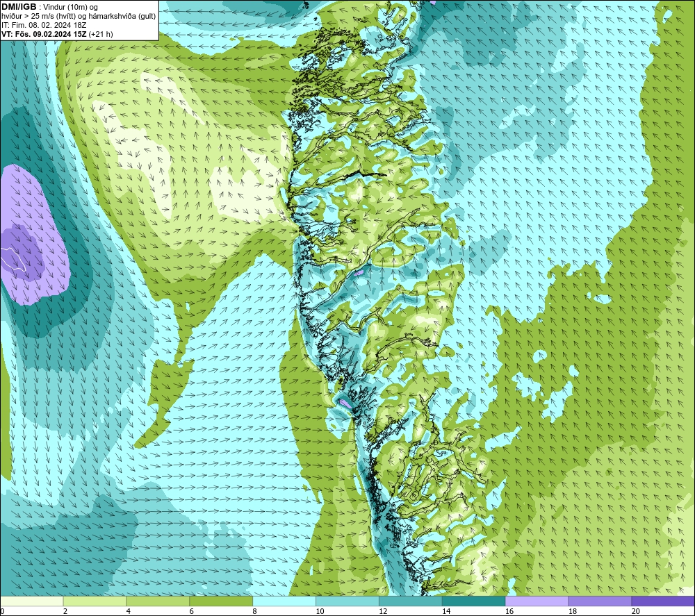Click the legend scale label "14"
Image resolution: width=695 pixels, height=616 pixels.
446,612
